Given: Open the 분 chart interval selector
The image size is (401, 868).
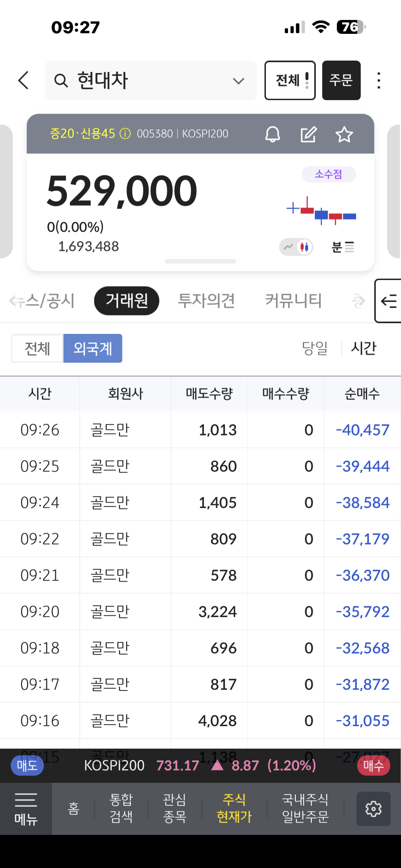Looking at the screenshot, I should click(343, 247).
